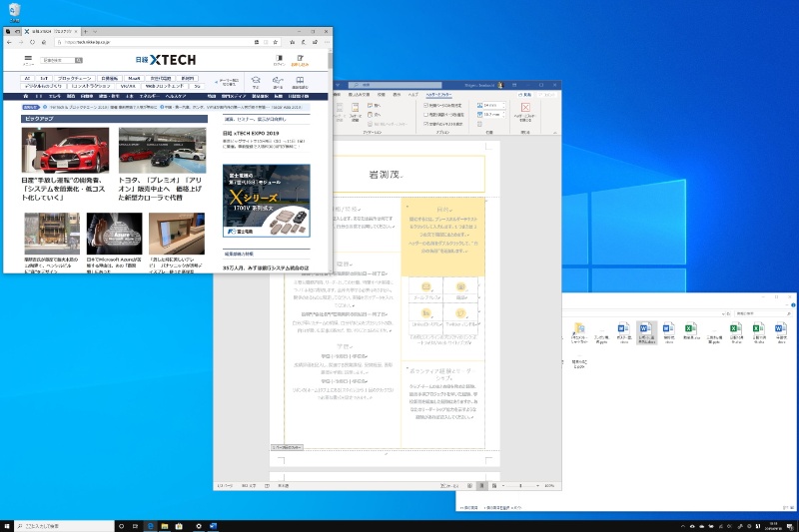
Task: Click Close Header and Footer red X
Action: (525, 108)
